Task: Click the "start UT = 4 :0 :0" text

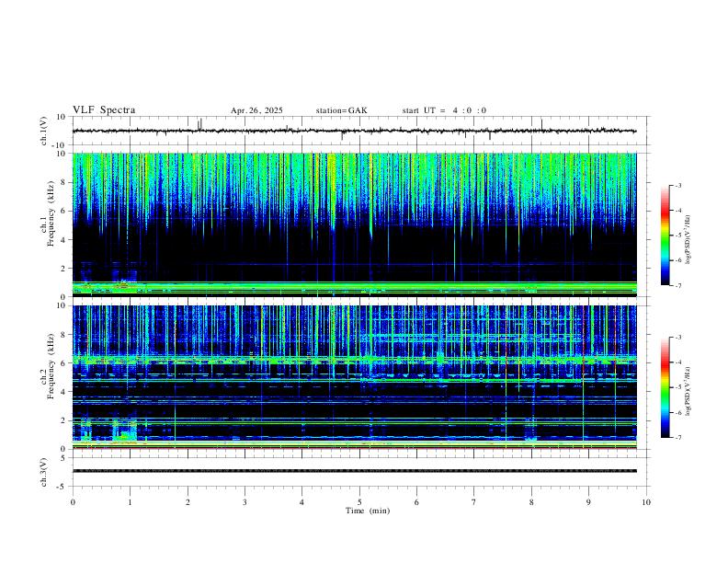Action: click(x=444, y=110)
